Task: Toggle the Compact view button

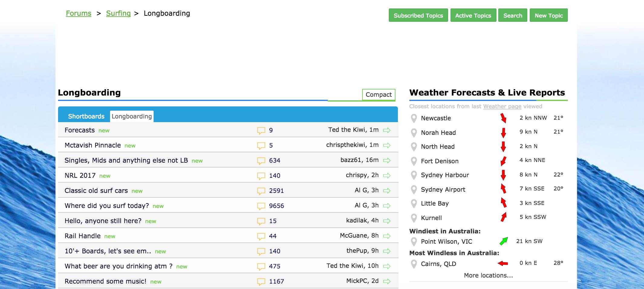Action: coord(379,95)
